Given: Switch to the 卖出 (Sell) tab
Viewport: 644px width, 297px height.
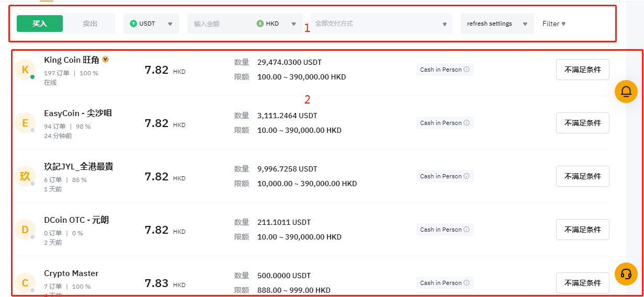Looking at the screenshot, I should [x=90, y=24].
